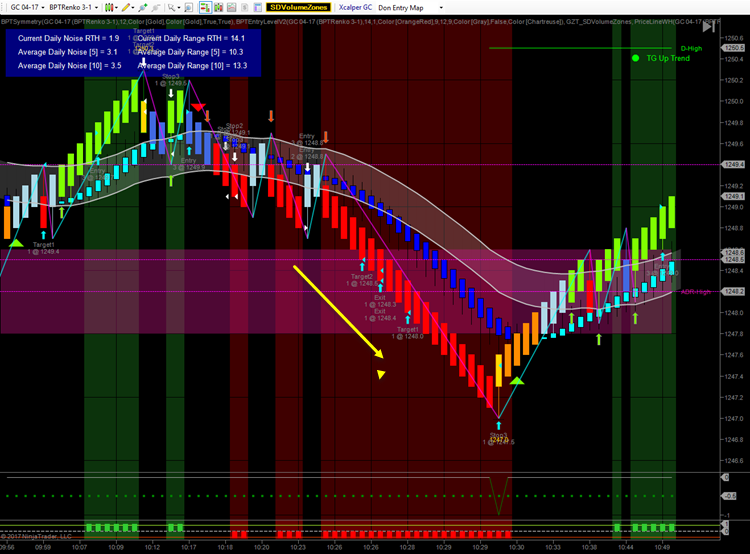The width and height of the screenshot is (750, 554).
Task: Click the BPTSymmetry indicator label text
Action: click(117, 22)
